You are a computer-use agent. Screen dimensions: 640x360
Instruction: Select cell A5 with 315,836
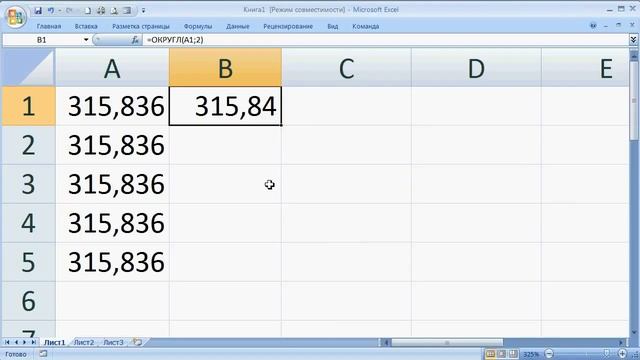pos(112,262)
